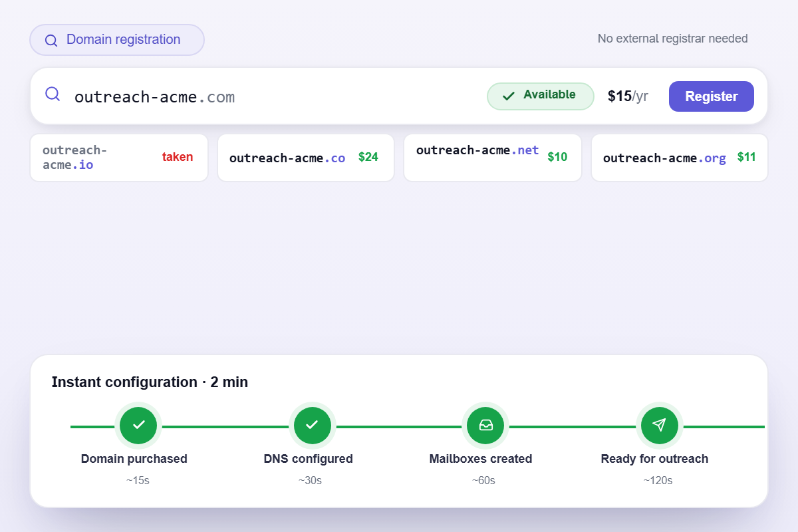Click the Available status badge
Viewport: 798px width, 532px height.
pyautogui.click(x=541, y=96)
